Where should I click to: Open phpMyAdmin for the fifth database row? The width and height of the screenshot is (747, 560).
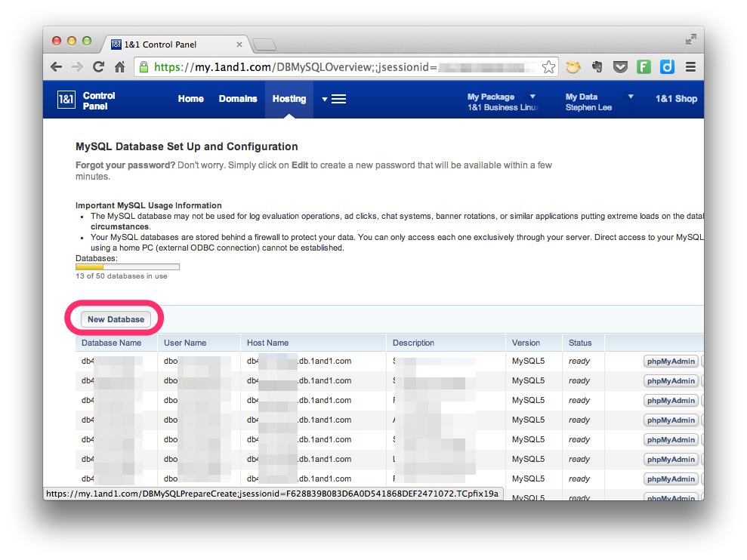pyautogui.click(x=671, y=439)
